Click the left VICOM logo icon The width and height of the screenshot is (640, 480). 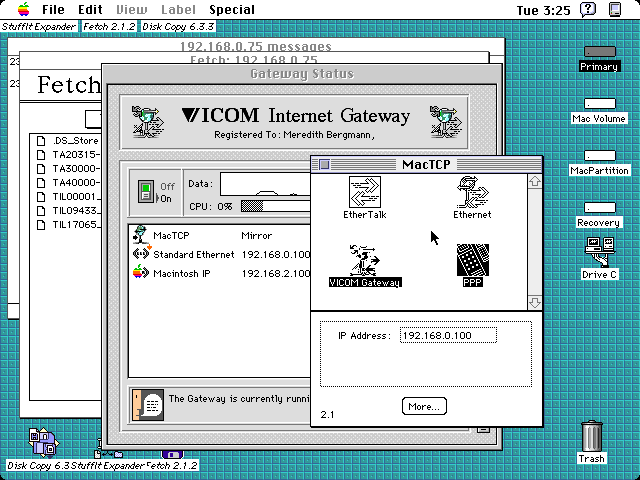[x=147, y=121]
